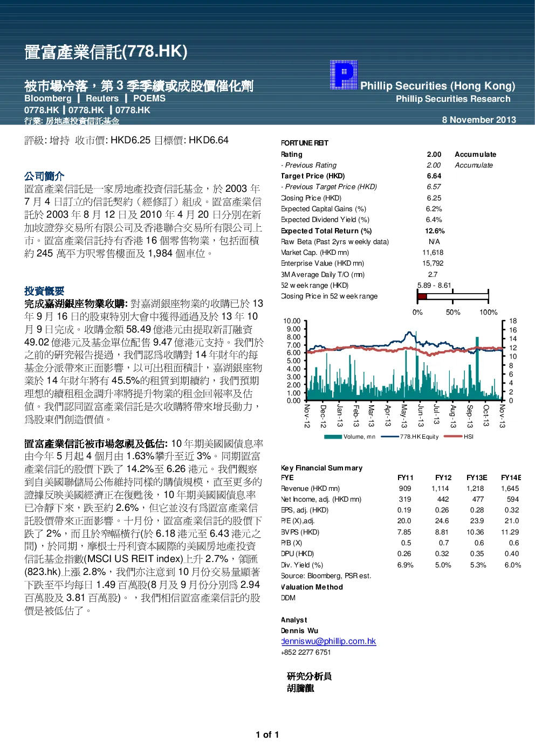The width and height of the screenshot is (535, 756).
Task: Click the 公司簡介 section heading
Action: click(44, 176)
